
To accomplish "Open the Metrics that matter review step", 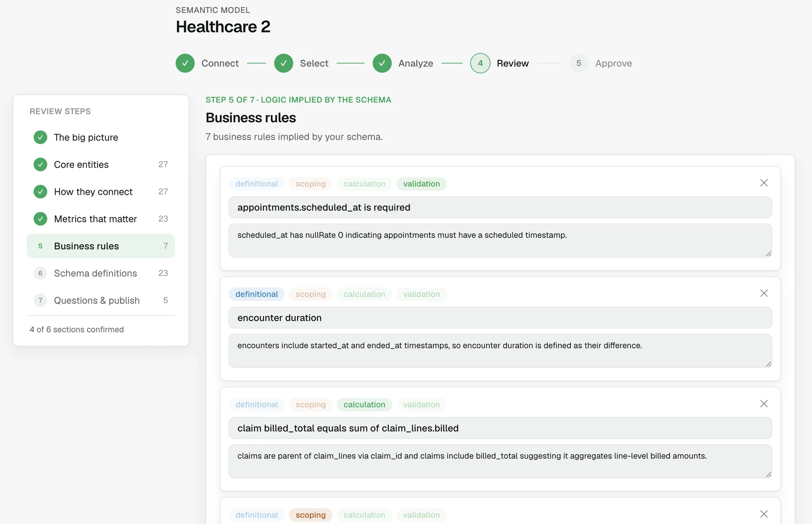I will (x=101, y=219).
